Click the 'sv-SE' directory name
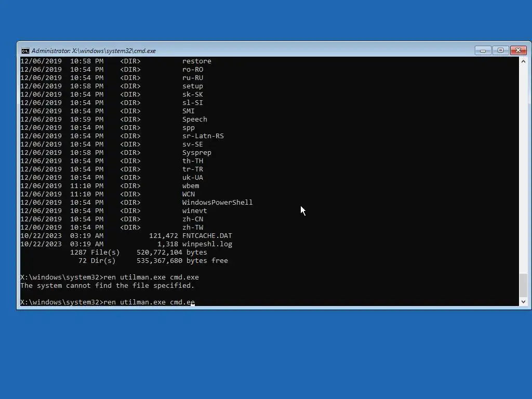The width and height of the screenshot is (532, 399). (x=193, y=144)
